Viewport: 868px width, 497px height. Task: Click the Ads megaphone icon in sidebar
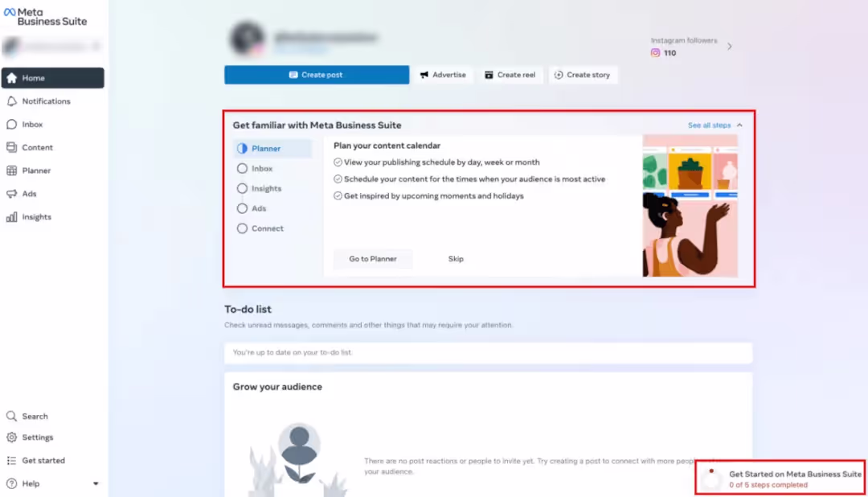[x=11, y=194]
